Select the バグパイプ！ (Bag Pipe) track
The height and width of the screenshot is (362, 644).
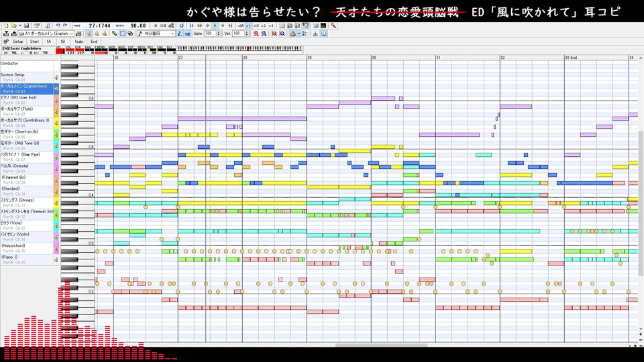27,157
